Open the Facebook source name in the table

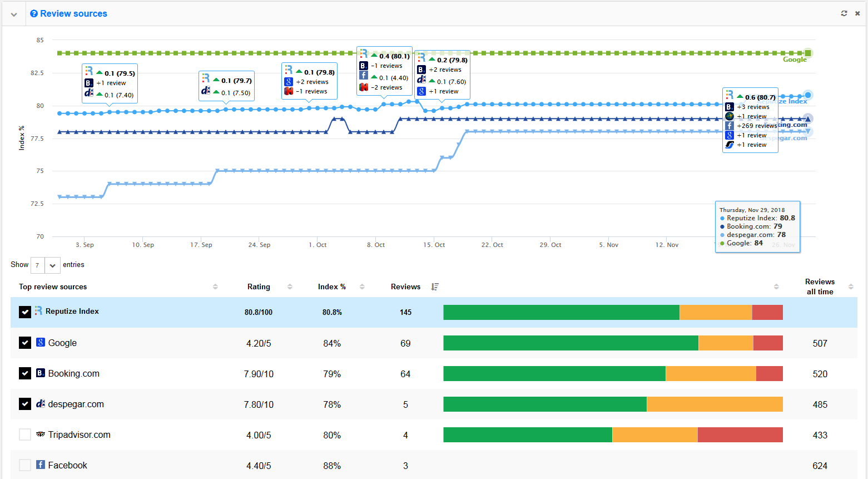(67, 465)
